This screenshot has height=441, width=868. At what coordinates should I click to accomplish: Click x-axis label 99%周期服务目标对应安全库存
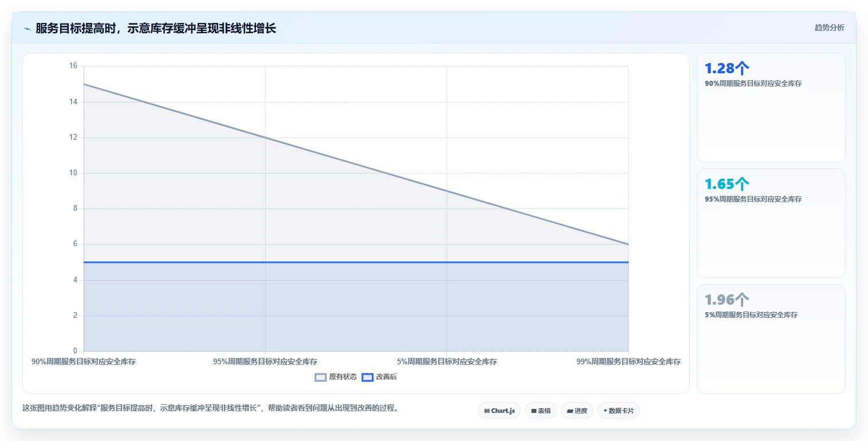click(x=629, y=362)
